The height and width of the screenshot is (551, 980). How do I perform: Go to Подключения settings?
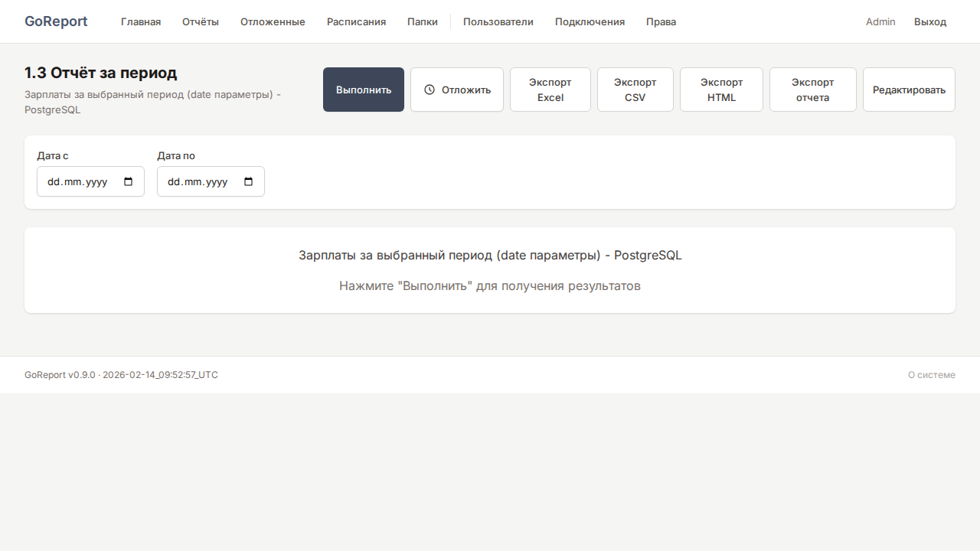[x=590, y=21]
